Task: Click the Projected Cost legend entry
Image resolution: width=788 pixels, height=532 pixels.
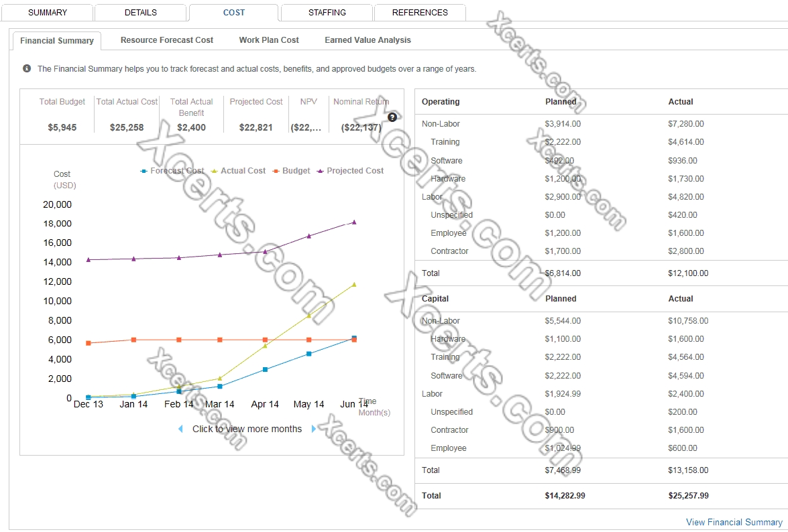Action: (350, 171)
